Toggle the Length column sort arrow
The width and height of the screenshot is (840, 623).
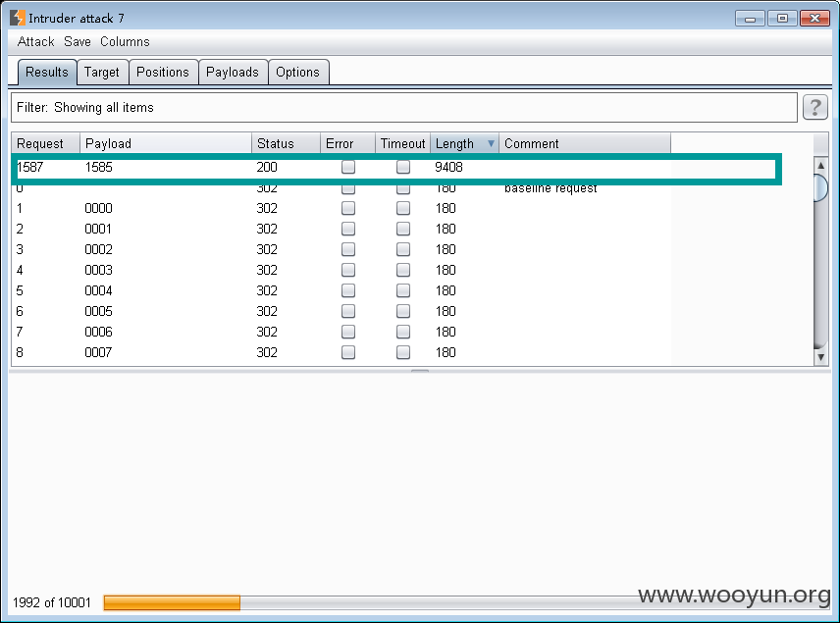point(491,143)
